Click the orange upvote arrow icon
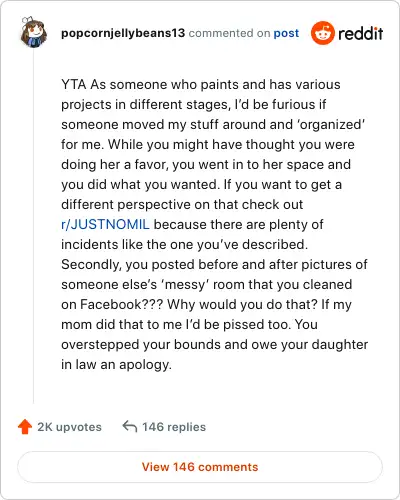 click(25, 427)
